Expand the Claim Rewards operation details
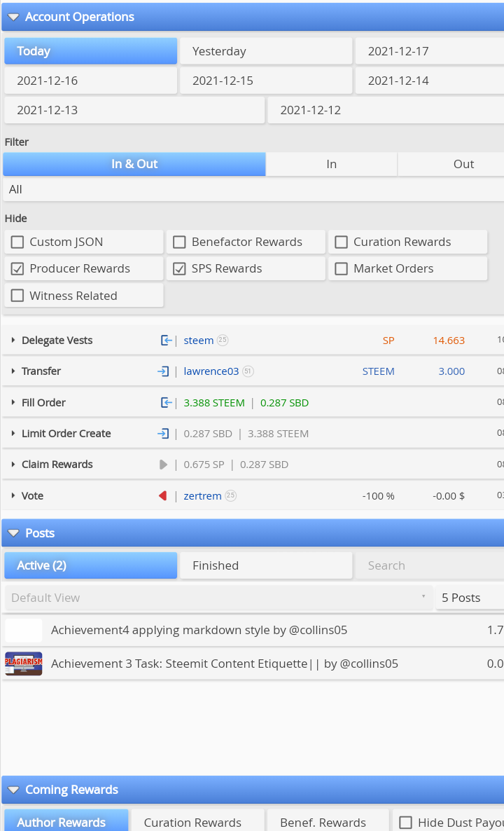This screenshot has height=831, width=504. (x=13, y=465)
